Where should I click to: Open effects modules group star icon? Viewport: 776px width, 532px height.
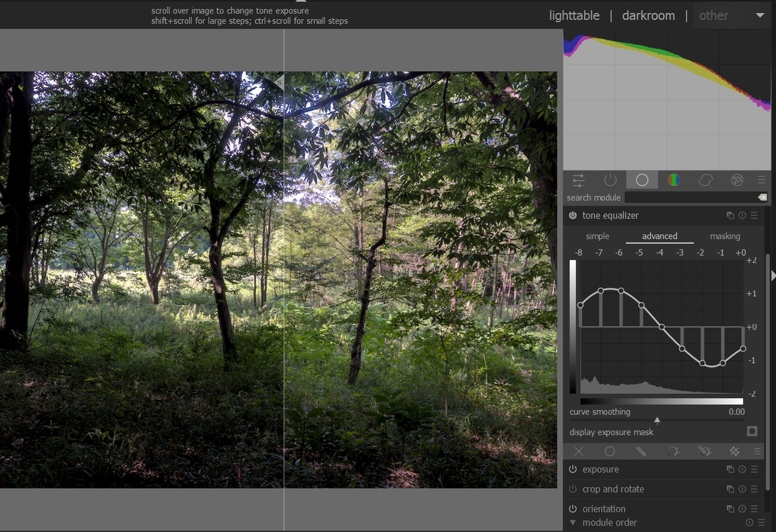click(737, 180)
